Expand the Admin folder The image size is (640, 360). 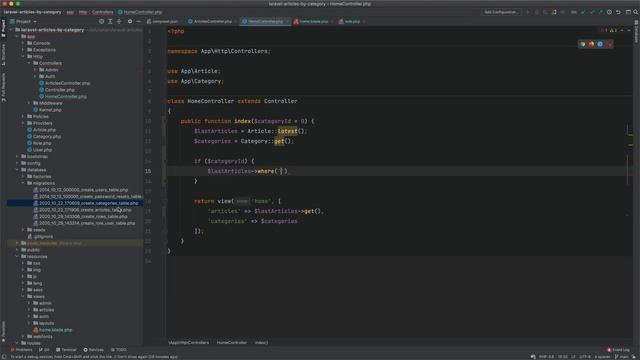pos(35,70)
